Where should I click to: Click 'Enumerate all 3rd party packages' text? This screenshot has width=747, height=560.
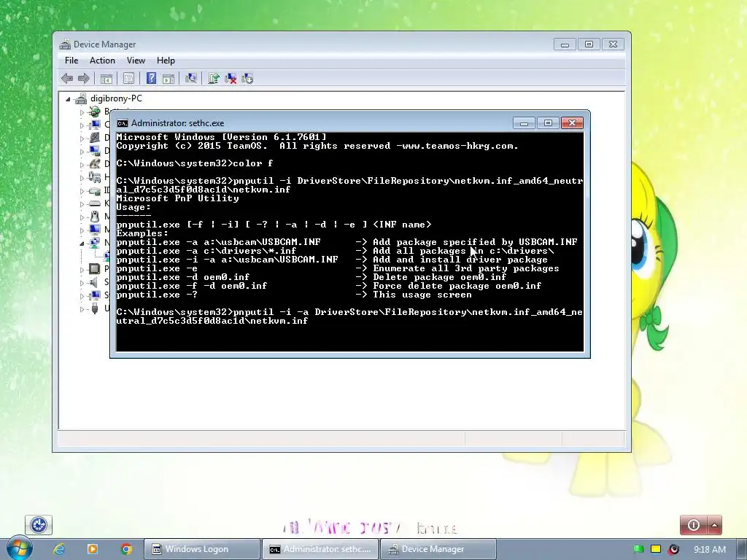pos(466,268)
